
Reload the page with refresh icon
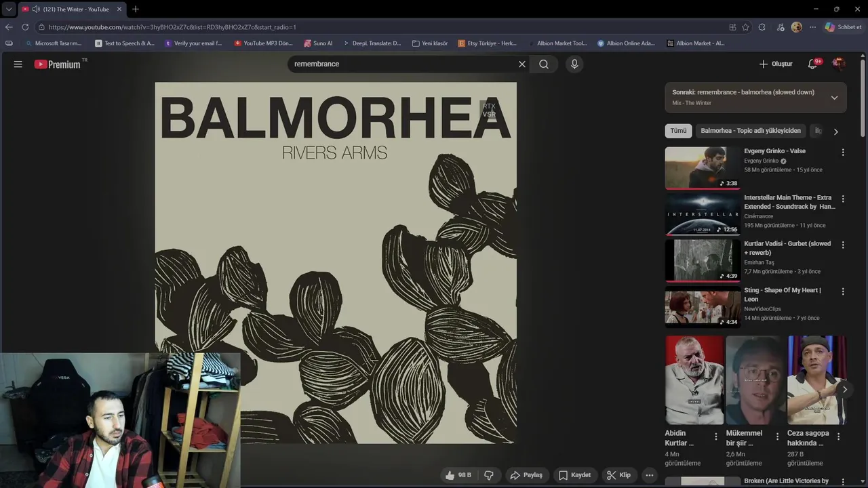tap(25, 27)
